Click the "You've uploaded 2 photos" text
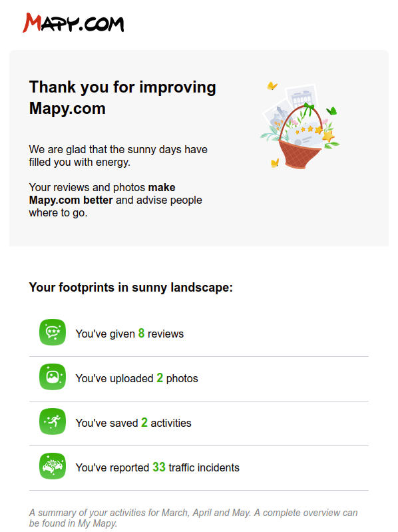 (136, 378)
